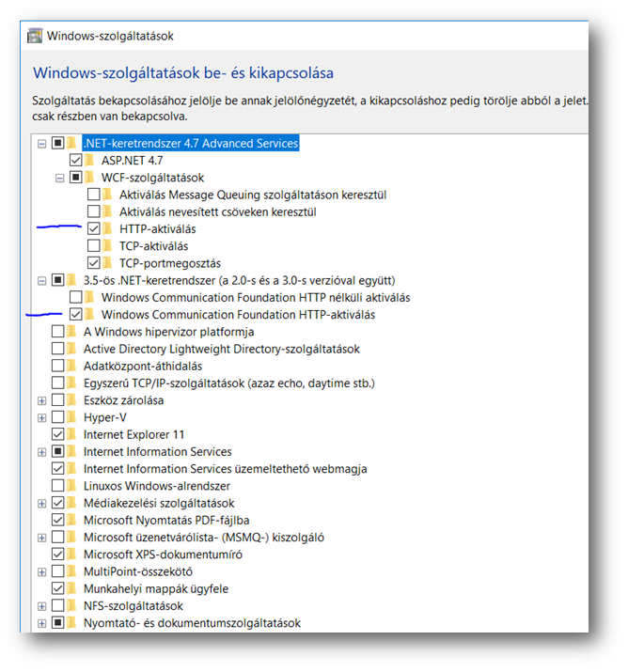Click the folder icon next to ASP.NET 4.7
Screen dimensions: 628x672
pyautogui.click(x=90, y=161)
